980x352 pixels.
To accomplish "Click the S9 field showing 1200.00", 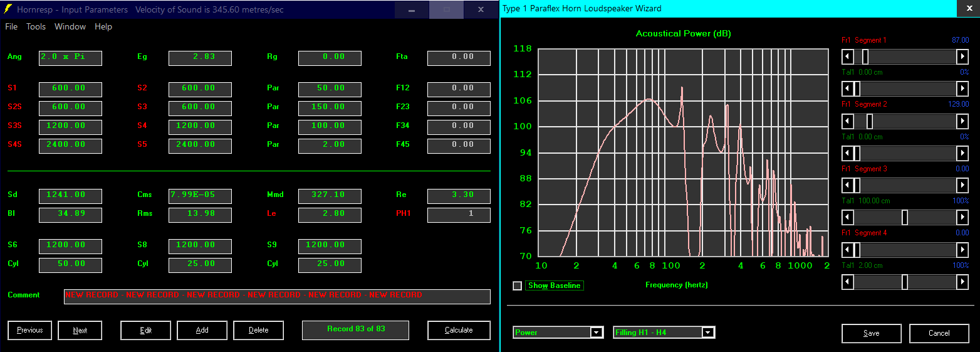I will click(330, 246).
